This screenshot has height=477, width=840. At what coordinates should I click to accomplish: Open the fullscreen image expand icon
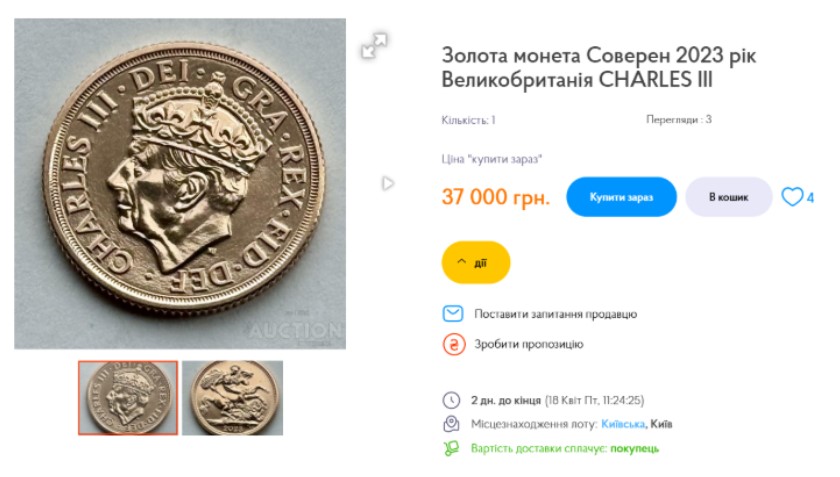(x=375, y=46)
